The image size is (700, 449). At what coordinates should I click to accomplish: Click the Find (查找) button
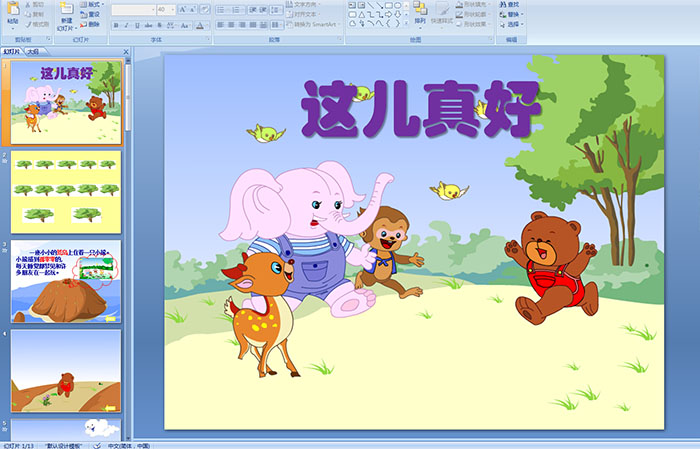pyautogui.click(x=509, y=4)
